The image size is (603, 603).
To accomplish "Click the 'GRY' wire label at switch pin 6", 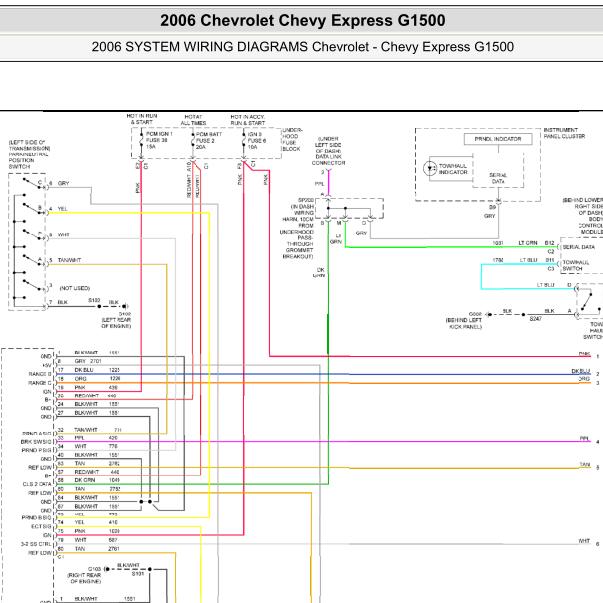I will coord(63,183).
